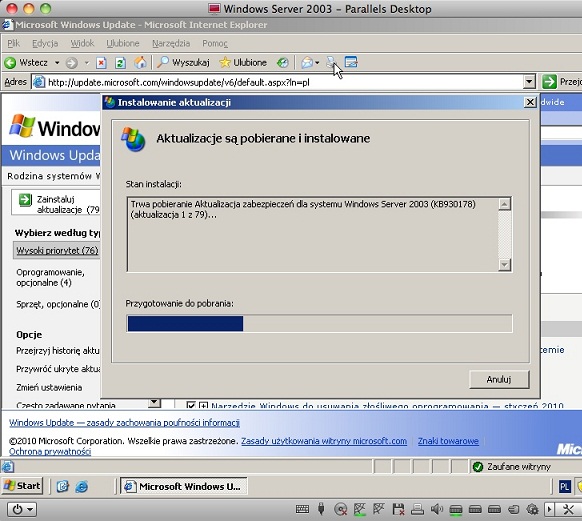This screenshot has height=521, width=582.
Task: Click status list scroll up arrow
Action: (504, 204)
